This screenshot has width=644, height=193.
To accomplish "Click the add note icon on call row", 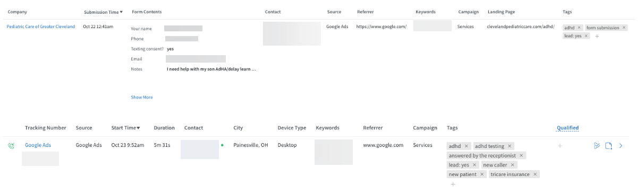I will pyautogui.click(x=609, y=145).
